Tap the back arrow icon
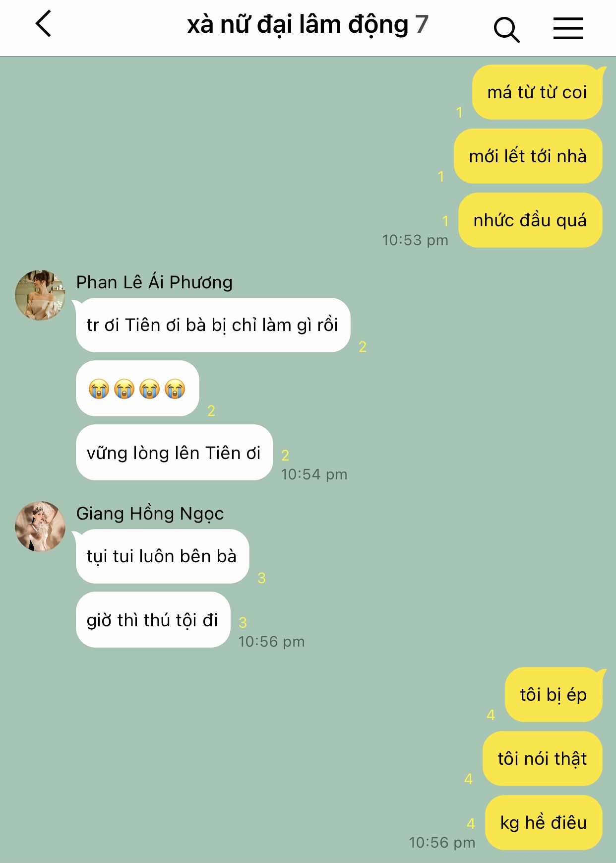 44,24
